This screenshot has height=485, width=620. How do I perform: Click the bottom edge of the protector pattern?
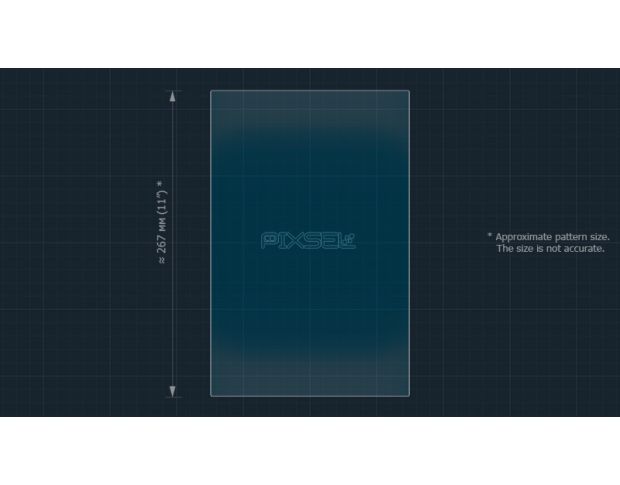(x=310, y=396)
